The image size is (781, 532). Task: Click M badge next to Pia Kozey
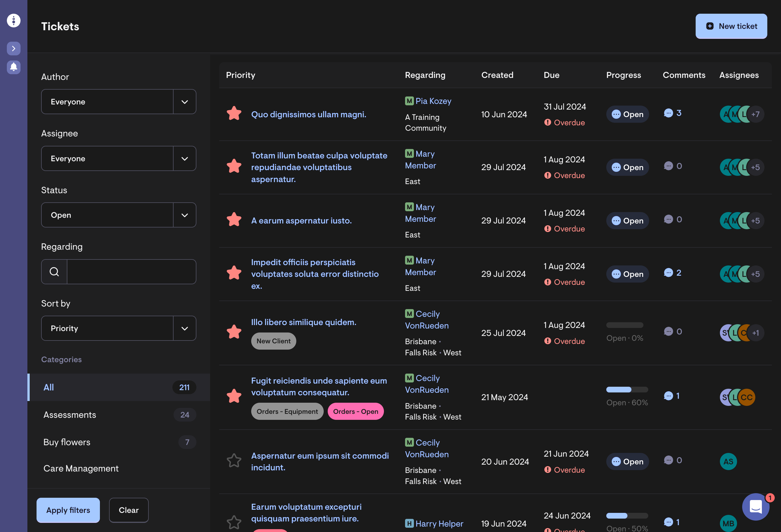[x=409, y=101]
